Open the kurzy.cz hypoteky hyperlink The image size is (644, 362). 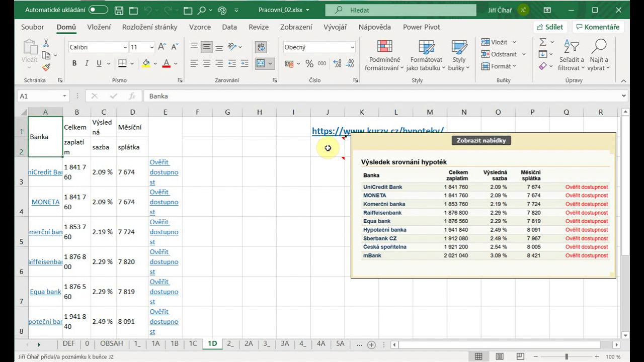click(x=378, y=131)
